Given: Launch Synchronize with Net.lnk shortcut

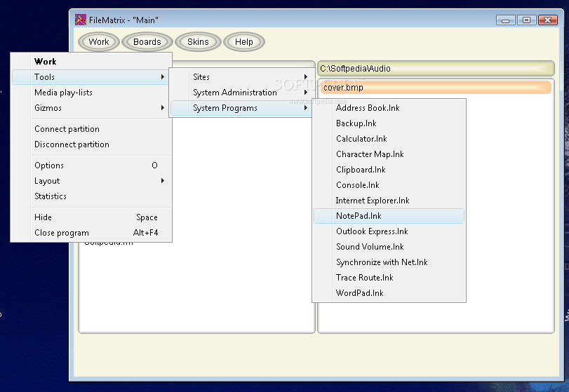Looking at the screenshot, I should click(x=389, y=262).
